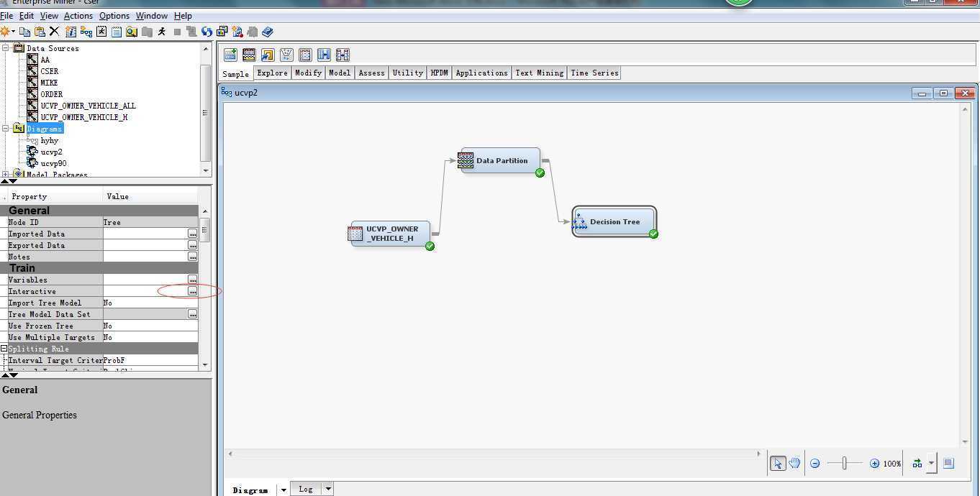Image resolution: width=980 pixels, height=496 pixels.
Task: Select the Data Partition node in diagram
Action: pyautogui.click(x=502, y=161)
